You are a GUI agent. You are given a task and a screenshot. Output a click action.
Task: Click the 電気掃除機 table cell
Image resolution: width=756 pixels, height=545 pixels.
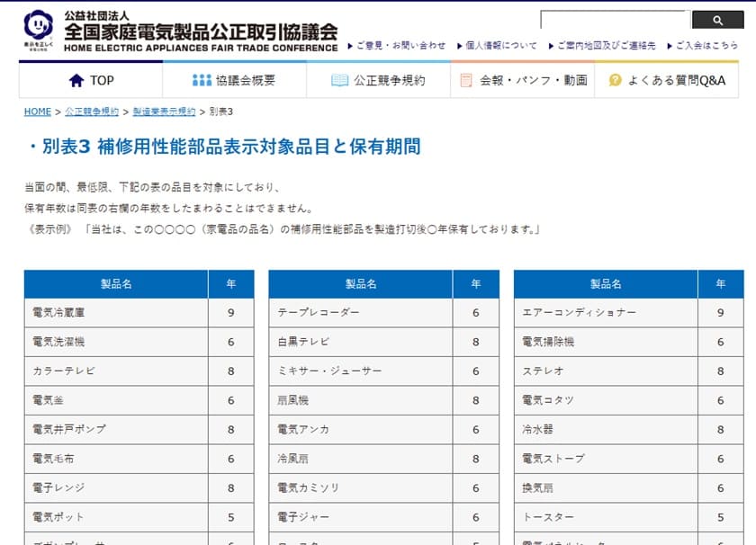point(606,342)
